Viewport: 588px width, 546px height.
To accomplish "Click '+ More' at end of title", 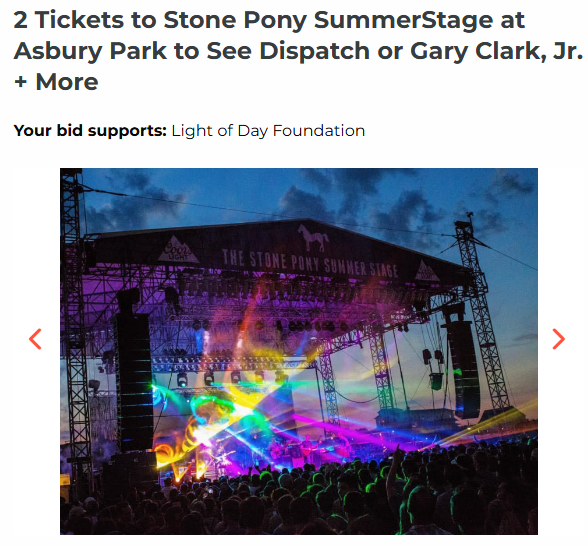I will [56, 82].
